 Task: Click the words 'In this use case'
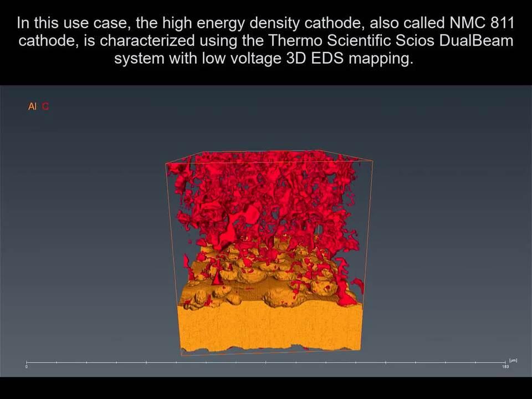click(x=69, y=24)
